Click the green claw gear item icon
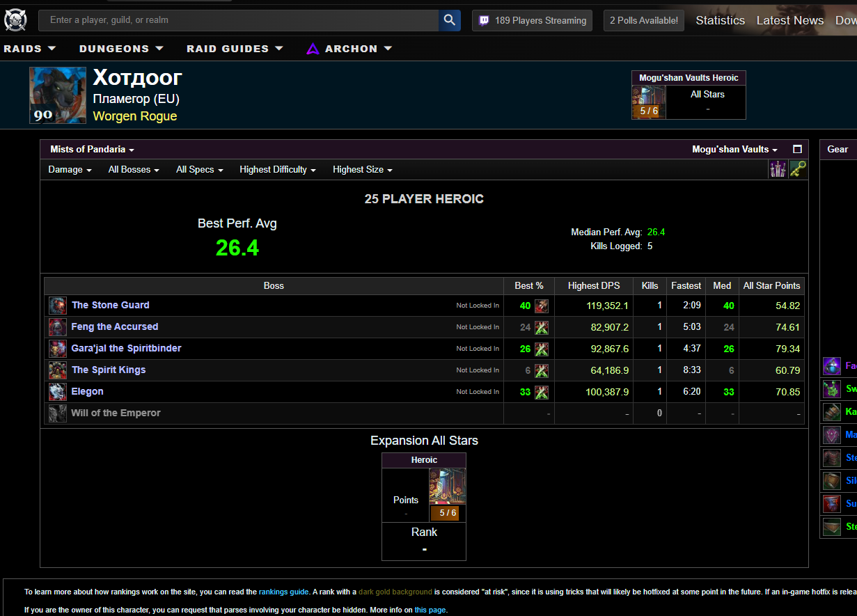This screenshot has width=857, height=616. 832,389
